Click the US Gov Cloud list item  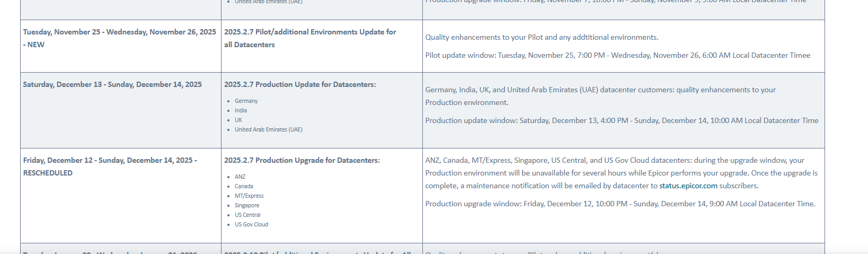(x=251, y=224)
